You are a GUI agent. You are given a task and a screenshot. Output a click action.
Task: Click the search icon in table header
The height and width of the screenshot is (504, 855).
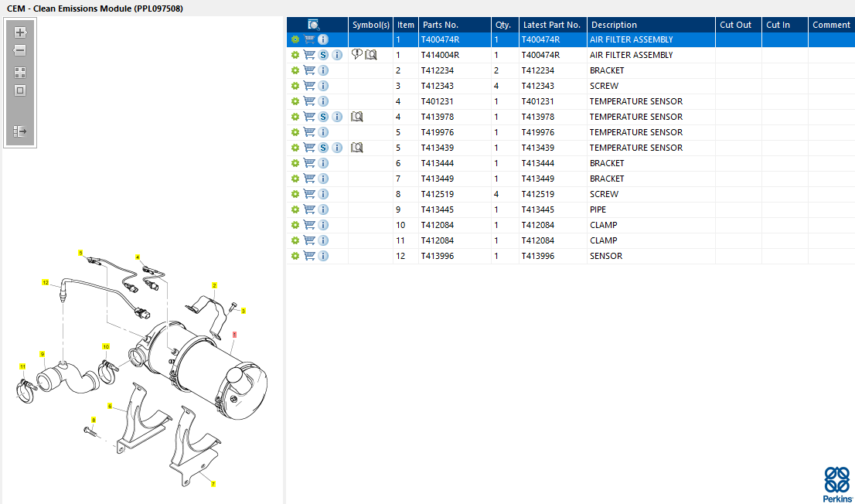pos(314,25)
